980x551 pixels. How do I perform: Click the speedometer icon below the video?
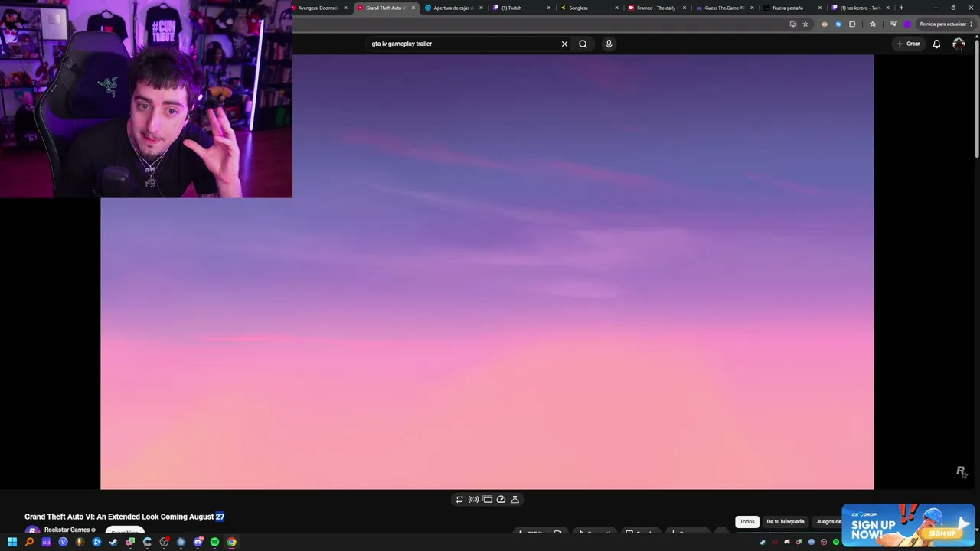pyautogui.click(x=501, y=499)
